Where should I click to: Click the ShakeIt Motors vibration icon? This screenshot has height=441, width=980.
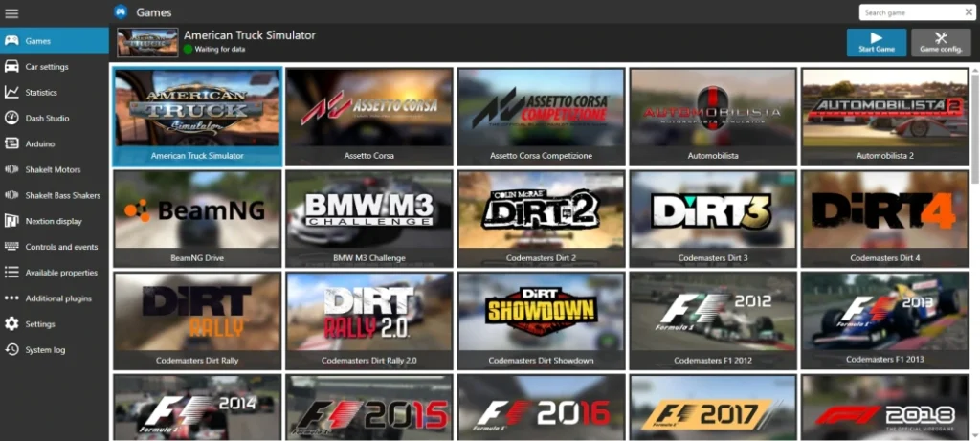(x=11, y=169)
